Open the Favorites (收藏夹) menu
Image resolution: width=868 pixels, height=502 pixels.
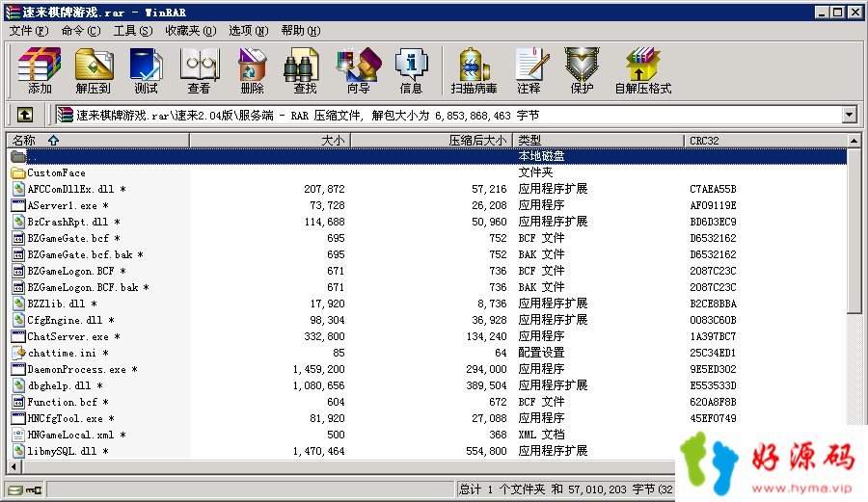[x=191, y=31]
